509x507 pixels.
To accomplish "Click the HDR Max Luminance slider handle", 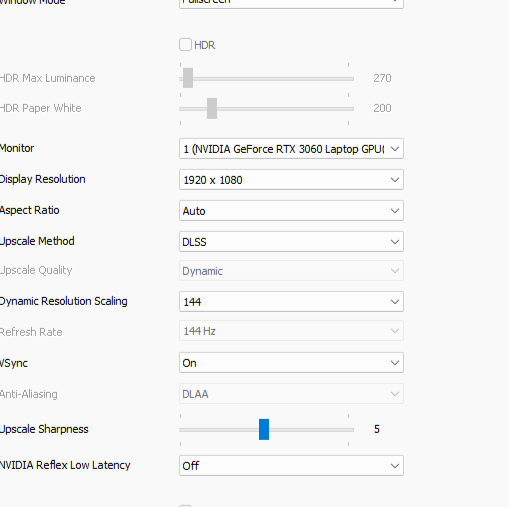I will pos(188,78).
